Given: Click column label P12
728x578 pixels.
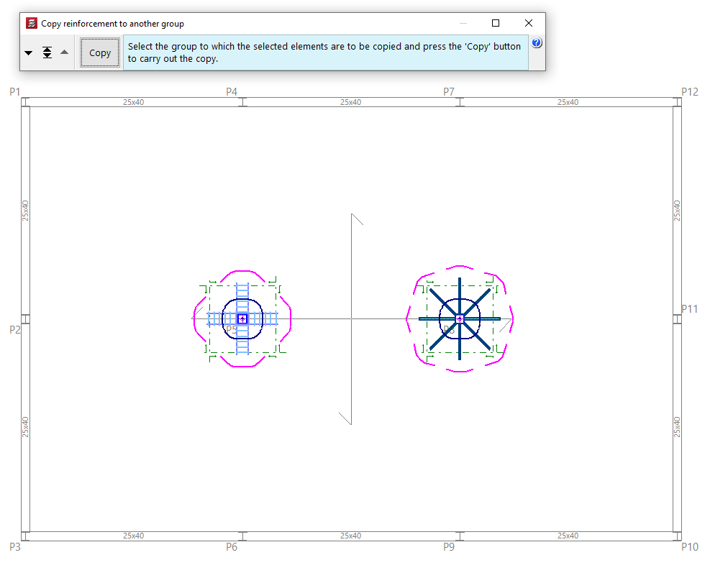Looking at the screenshot, I should [689, 92].
